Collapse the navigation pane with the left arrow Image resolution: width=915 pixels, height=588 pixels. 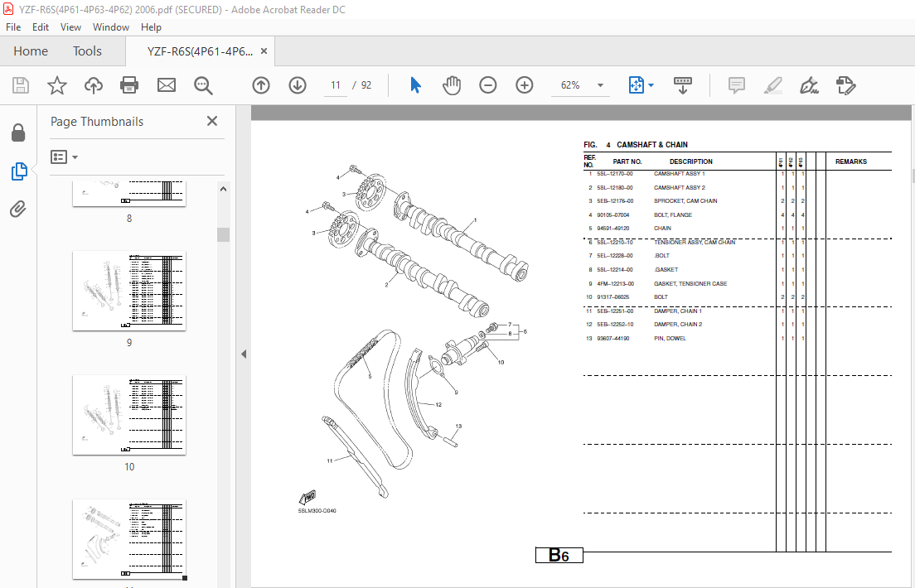[244, 354]
